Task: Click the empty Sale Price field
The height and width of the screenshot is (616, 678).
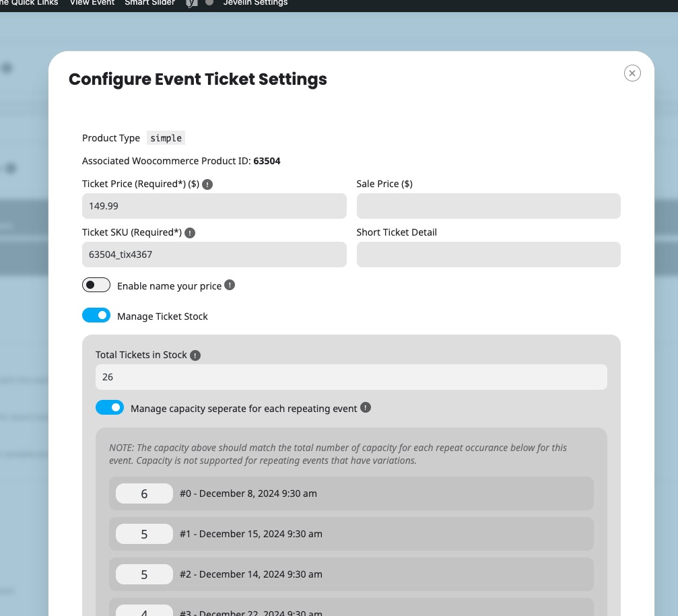Action: (x=489, y=206)
